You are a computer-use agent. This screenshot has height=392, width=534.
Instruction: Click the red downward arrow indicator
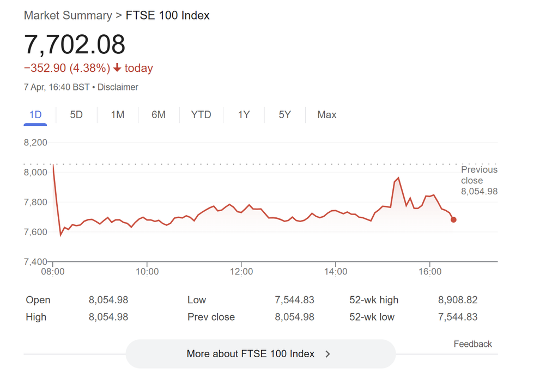tap(117, 68)
